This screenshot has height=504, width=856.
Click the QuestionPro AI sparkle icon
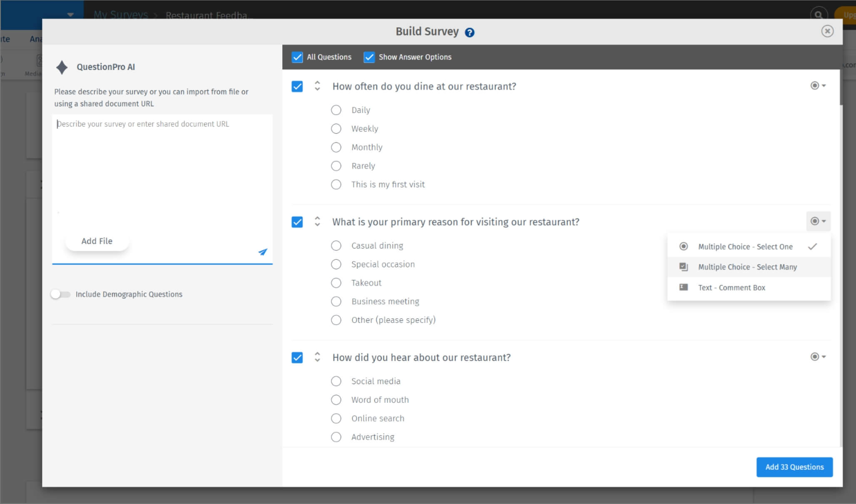(62, 67)
